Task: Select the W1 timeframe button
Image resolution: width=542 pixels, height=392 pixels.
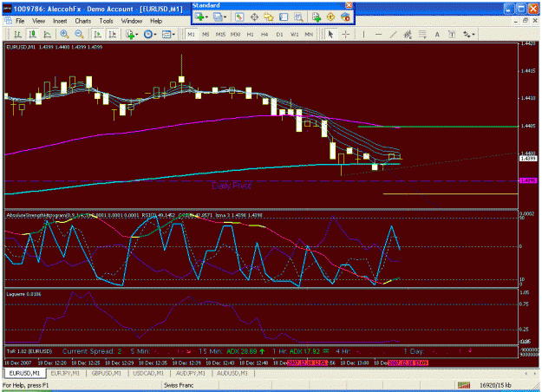Action: [x=294, y=34]
